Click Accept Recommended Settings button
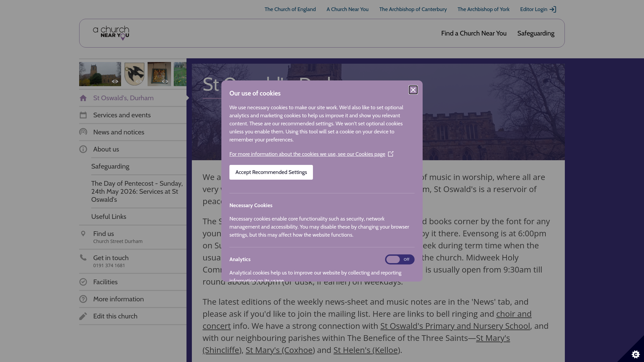Viewport: 644px width, 362px height. [x=271, y=172]
